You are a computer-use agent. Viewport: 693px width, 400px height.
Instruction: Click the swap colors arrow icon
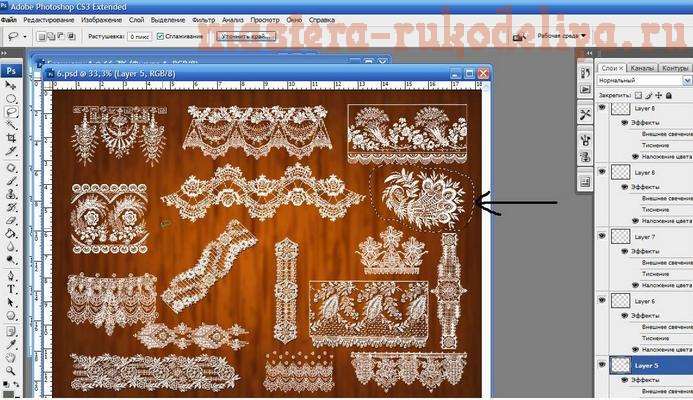tap(16, 384)
